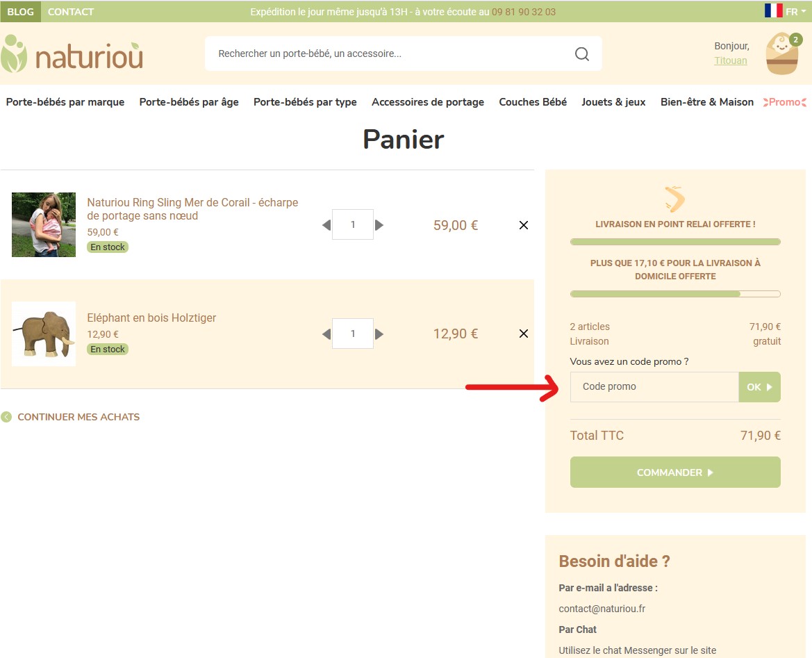Viewport: 812px width, 658px height.
Task: Open Accessoires de portage menu
Action: 428,102
